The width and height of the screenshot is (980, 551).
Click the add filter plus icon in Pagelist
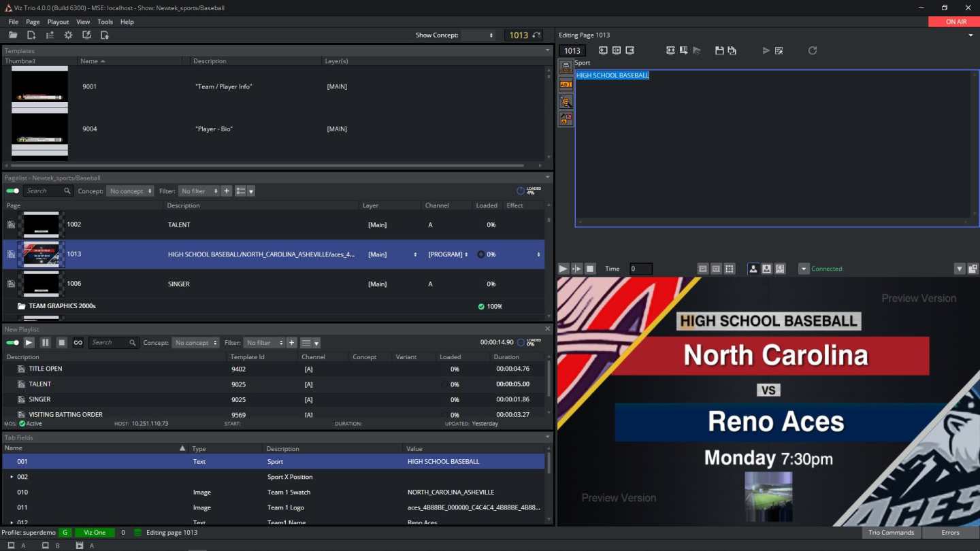(227, 191)
